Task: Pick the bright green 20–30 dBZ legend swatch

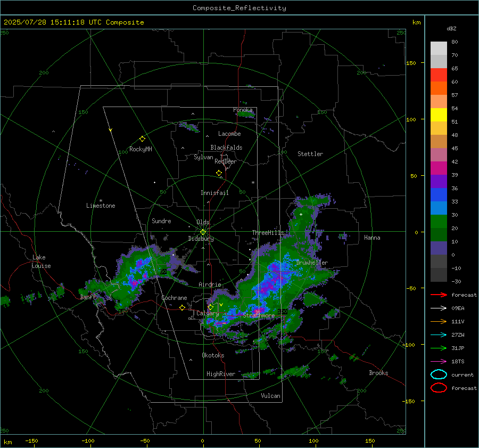Action: point(439,222)
